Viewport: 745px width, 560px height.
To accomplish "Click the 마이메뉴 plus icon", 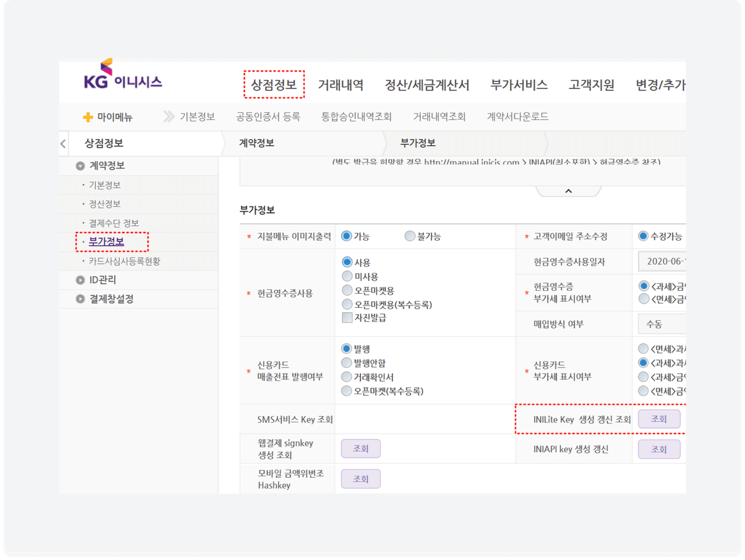I will (x=88, y=117).
